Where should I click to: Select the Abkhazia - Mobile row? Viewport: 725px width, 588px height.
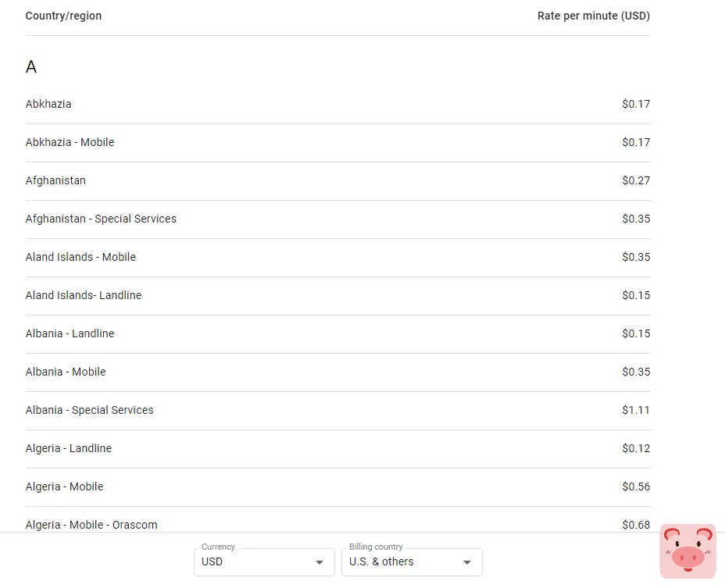tap(70, 142)
